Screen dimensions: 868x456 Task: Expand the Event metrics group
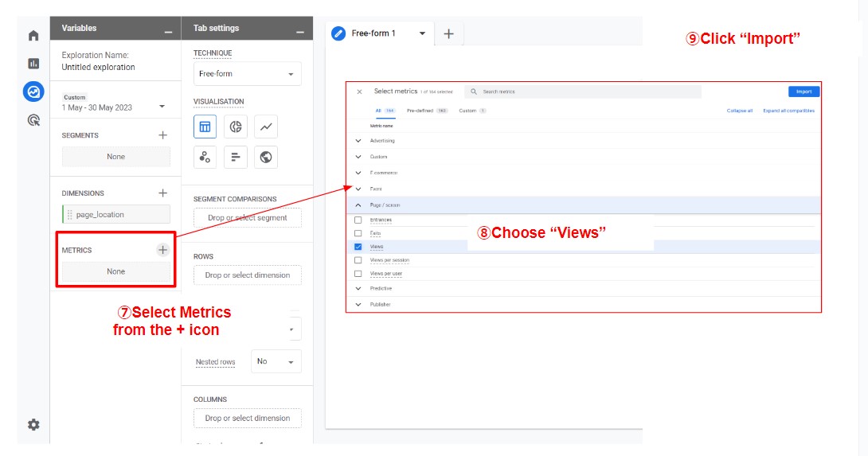[x=358, y=189]
